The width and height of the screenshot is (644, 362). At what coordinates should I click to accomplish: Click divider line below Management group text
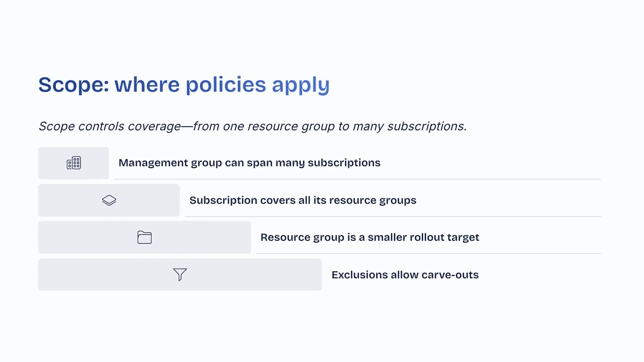click(357, 179)
